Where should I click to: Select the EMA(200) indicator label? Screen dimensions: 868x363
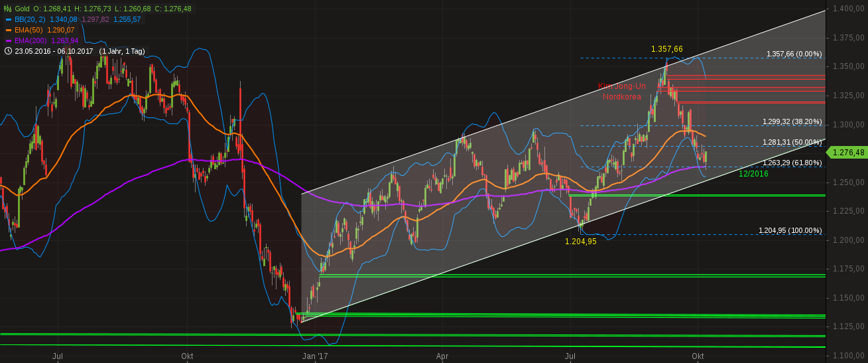click(x=31, y=40)
